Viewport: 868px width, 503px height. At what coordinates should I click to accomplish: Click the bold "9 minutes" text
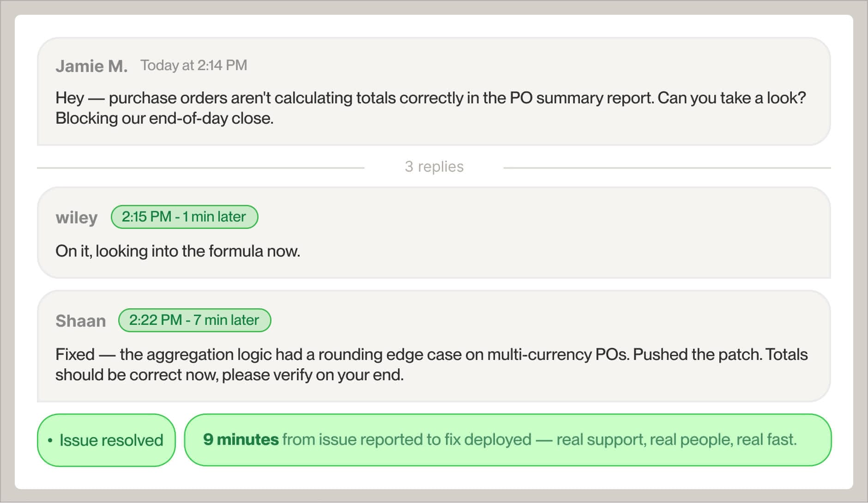click(241, 439)
